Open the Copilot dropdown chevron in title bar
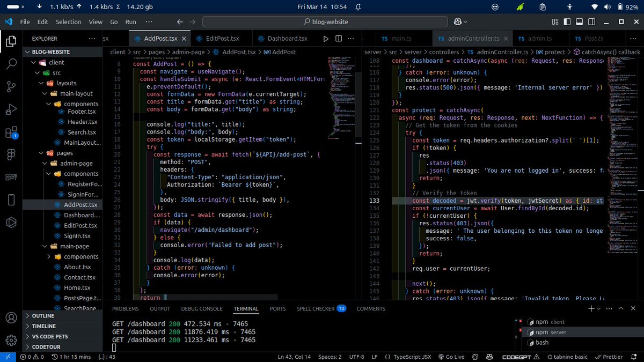 tap(465, 22)
